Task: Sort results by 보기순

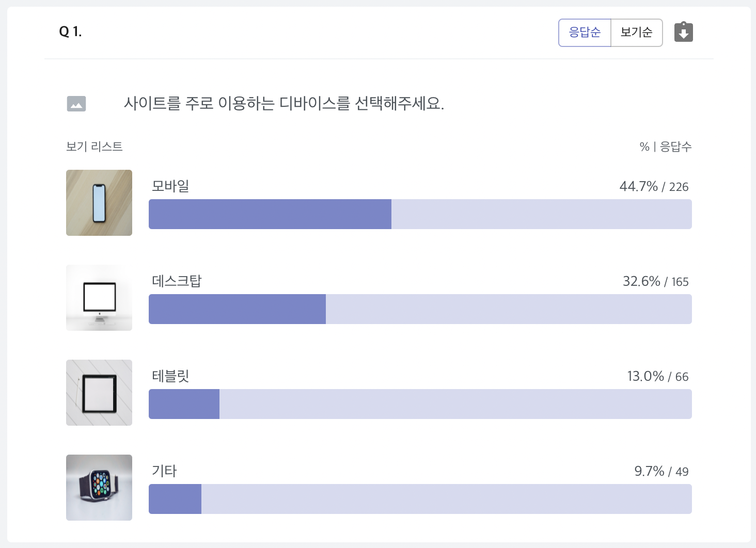Action: tap(637, 33)
